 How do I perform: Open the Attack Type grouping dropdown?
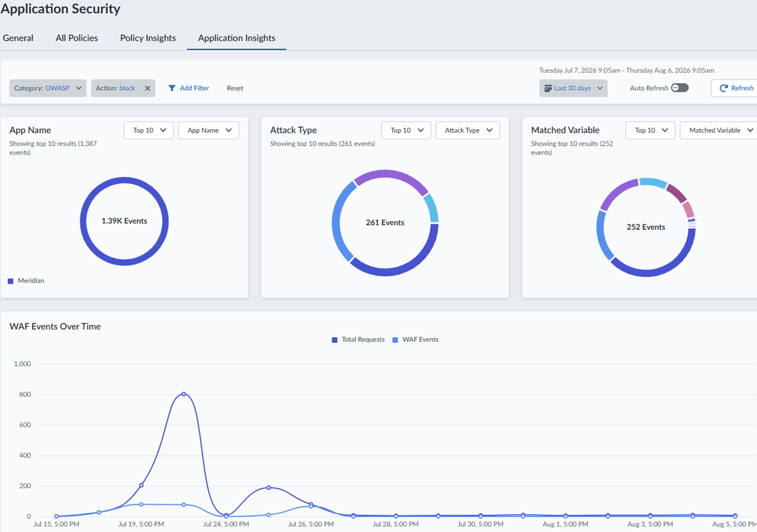(468, 130)
